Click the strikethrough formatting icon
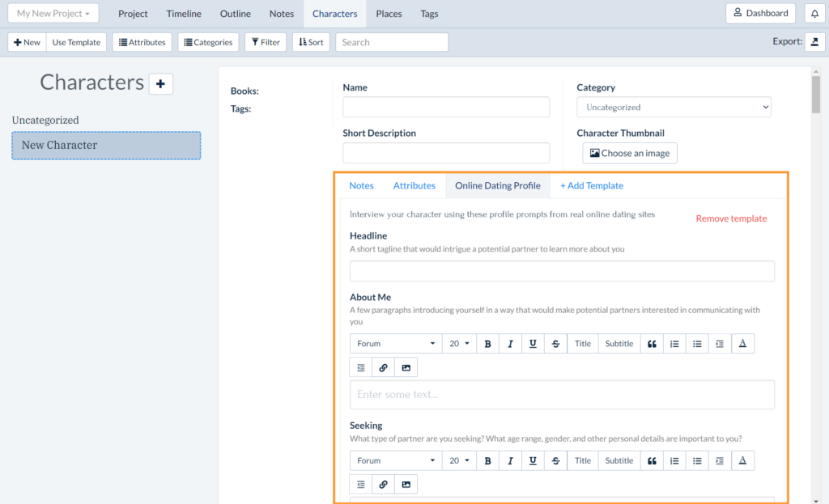The image size is (829, 504). click(x=555, y=343)
